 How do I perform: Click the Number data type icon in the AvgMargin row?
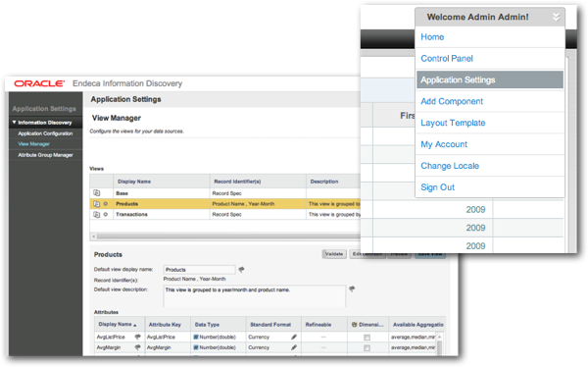click(x=195, y=347)
